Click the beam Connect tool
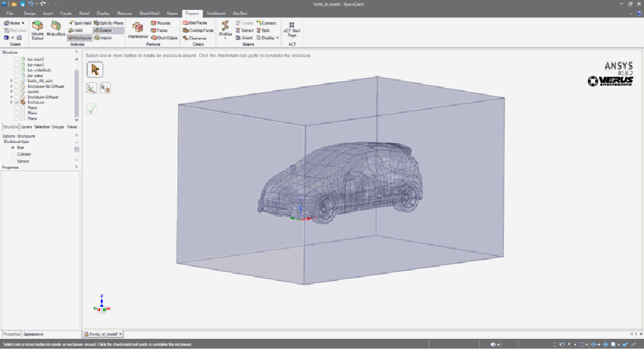644x349 pixels. 266,23
